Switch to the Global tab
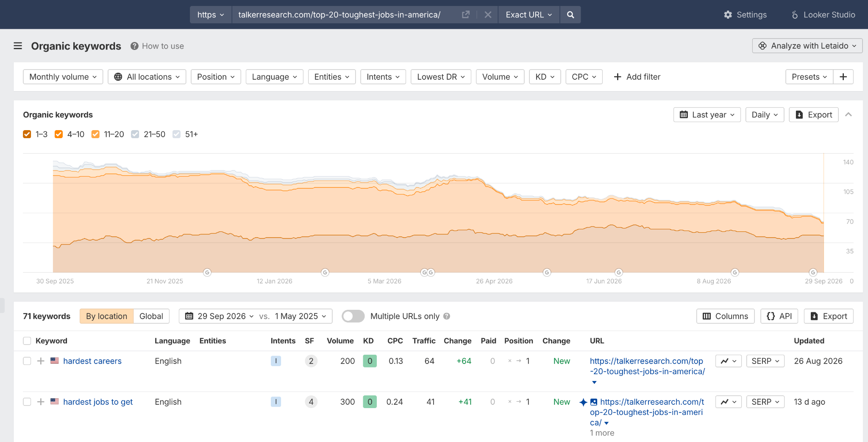 tap(151, 316)
